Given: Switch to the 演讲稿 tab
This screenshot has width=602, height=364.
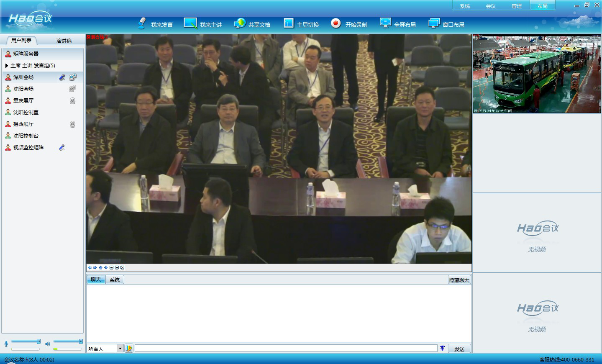Looking at the screenshot, I should [x=64, y=41].
